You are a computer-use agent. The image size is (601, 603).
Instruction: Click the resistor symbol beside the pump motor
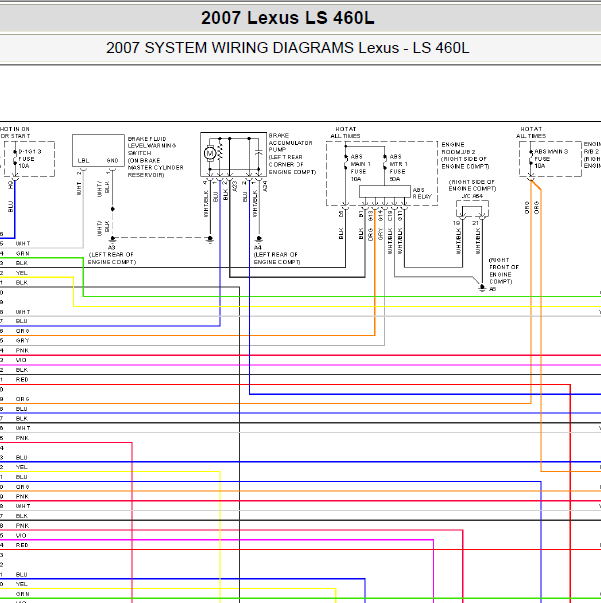[220, 153]
